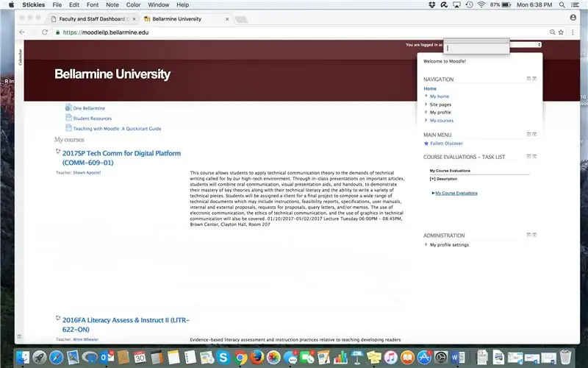This screenshot has width=588, height=368.
Task: Open Google Chrome from the dock
Action: 240,357
